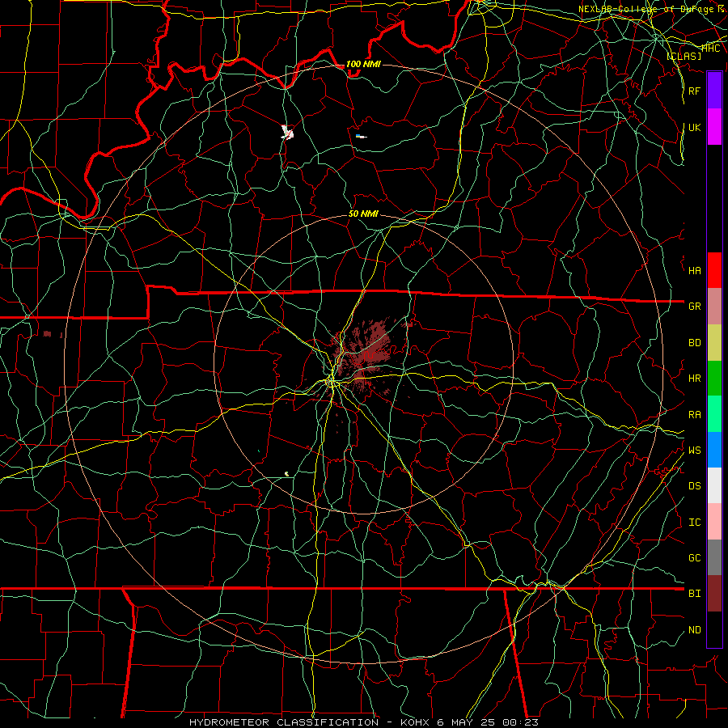Click the RF legend label
Image resolution: width=728 pixels, height=728 pixels.
(694, 91)
